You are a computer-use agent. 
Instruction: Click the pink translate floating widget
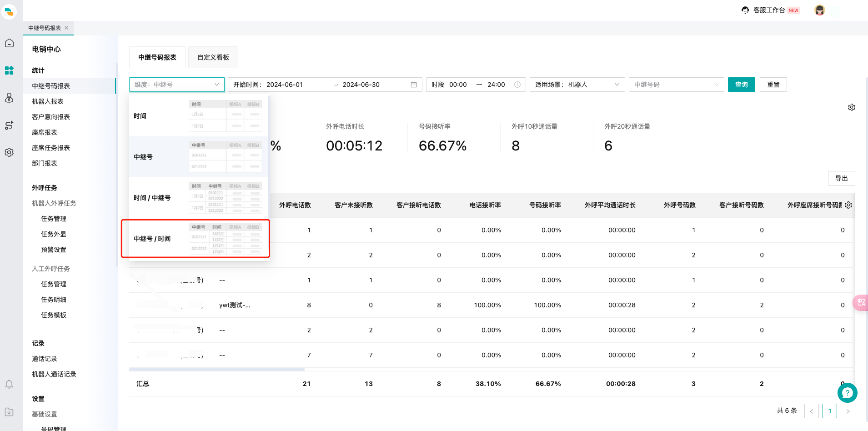[x=861, y=303]
